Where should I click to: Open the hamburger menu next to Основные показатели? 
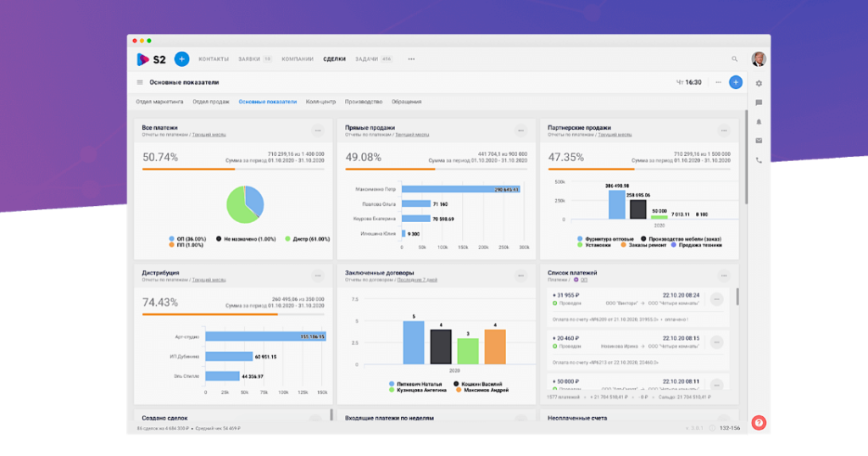(140, 82)
